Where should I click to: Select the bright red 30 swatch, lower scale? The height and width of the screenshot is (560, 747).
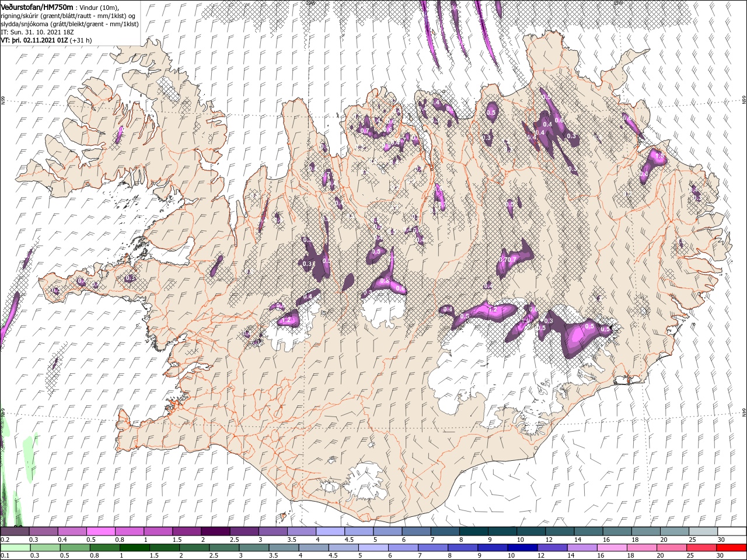[x=732, y=548]
